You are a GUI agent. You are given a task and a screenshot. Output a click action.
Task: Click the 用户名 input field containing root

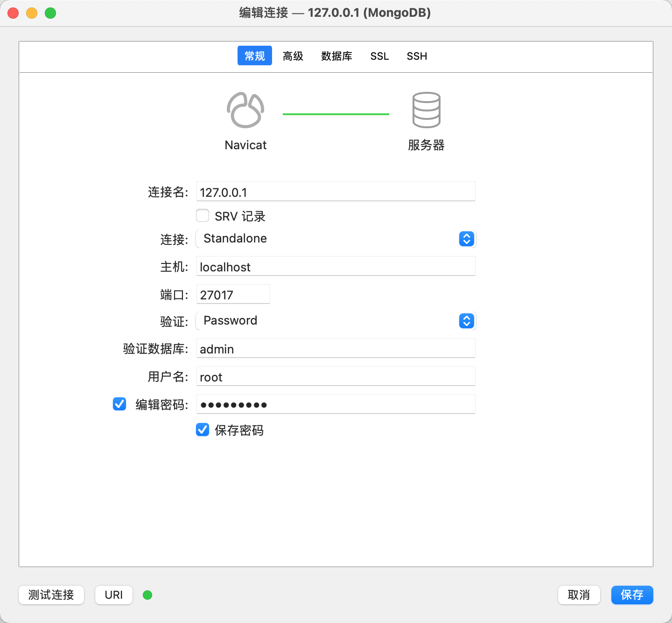(x=336, y=376)
